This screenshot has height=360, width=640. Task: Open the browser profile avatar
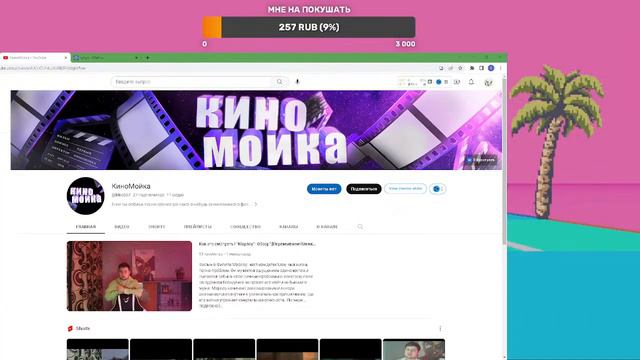(x=491, y=68)
